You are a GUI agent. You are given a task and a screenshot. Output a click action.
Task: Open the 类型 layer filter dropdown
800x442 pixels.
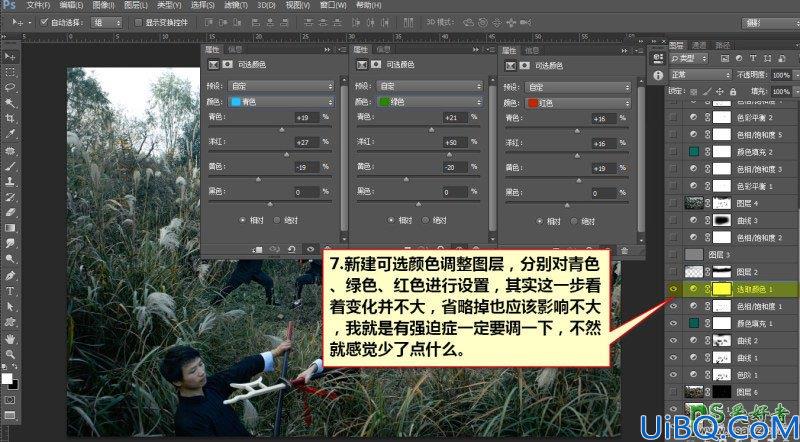coord(689,59)
